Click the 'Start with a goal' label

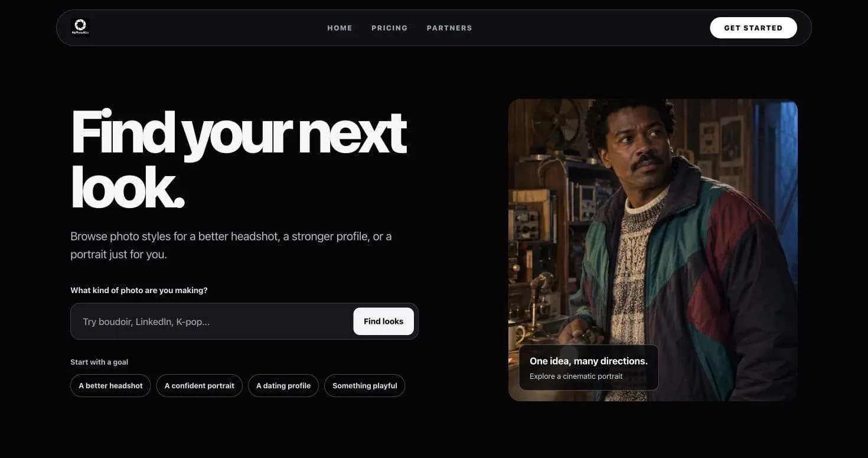[99, 362]
